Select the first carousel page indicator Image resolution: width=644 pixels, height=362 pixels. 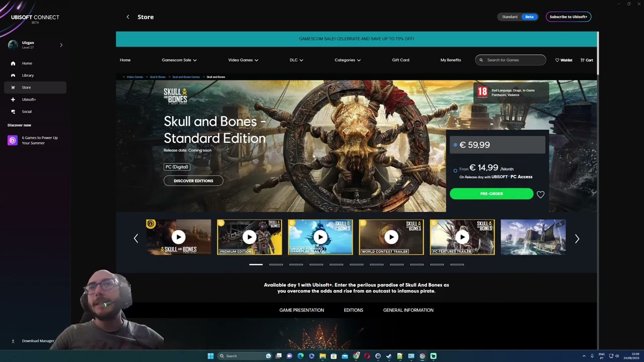256,264
